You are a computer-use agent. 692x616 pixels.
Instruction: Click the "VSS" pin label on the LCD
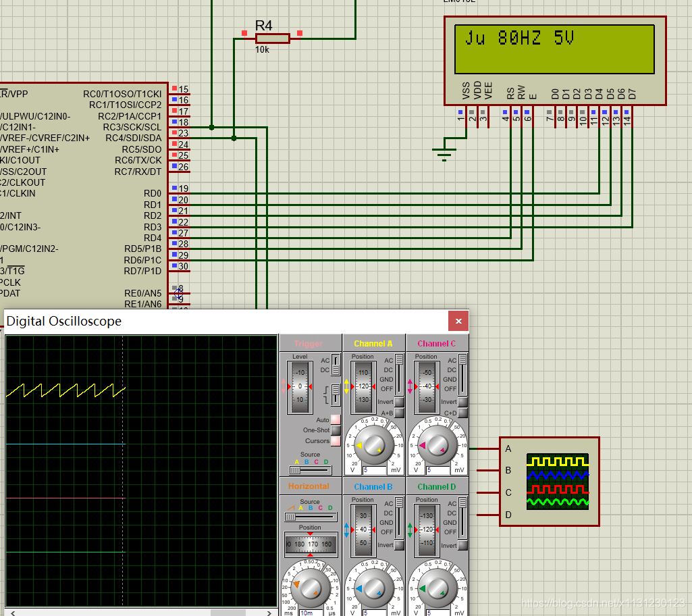466,91
